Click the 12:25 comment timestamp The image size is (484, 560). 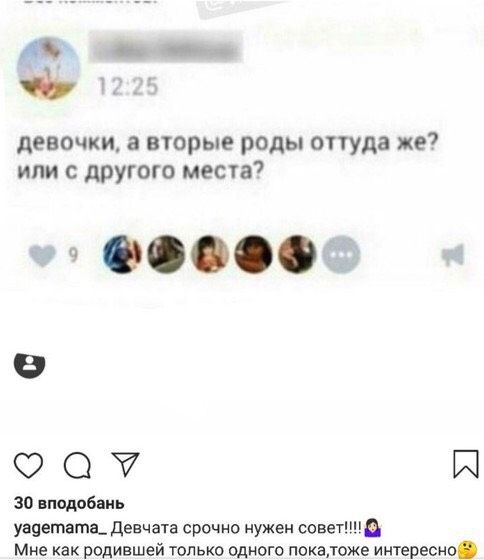click(128, 87)
